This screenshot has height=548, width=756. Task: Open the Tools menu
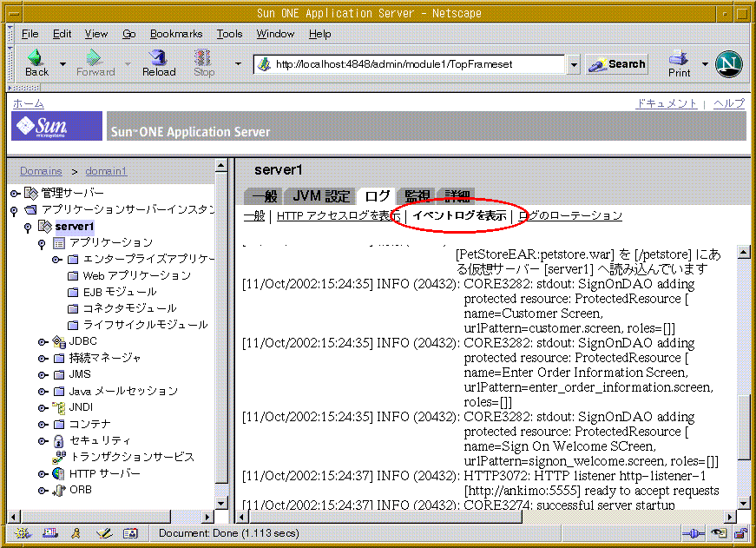pyautogui.click(x=229, y=34)
